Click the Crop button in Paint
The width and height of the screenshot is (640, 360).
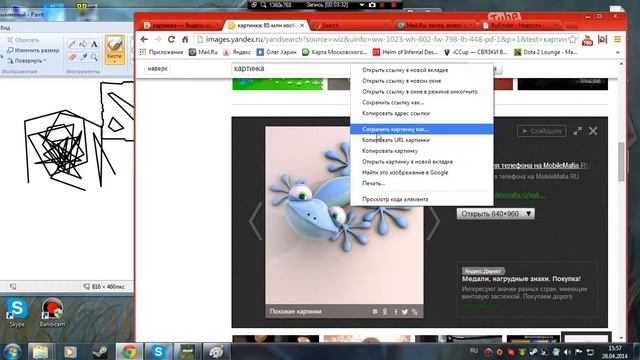click(23, 40)
